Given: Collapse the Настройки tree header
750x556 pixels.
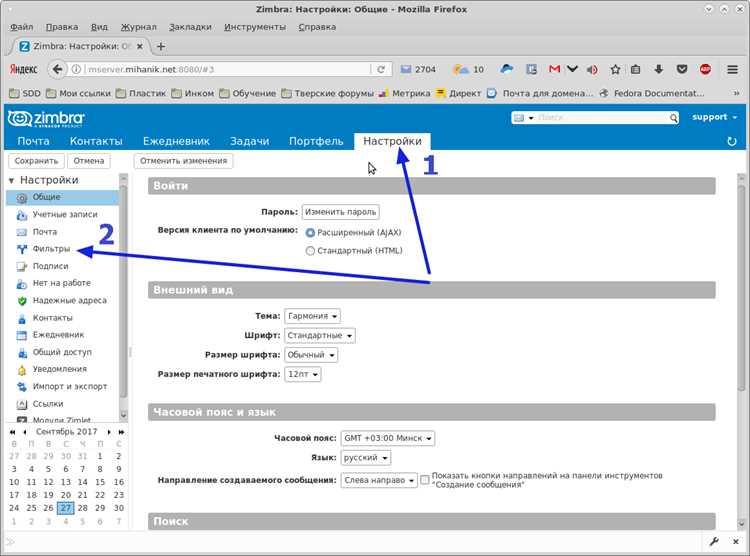Looking at the screenshot, I should tap(11, 181).
